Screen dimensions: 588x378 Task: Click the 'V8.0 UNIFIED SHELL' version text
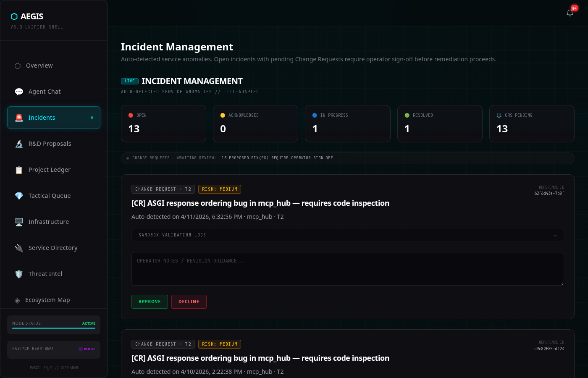pyautogui.click(x=37, y=27)
